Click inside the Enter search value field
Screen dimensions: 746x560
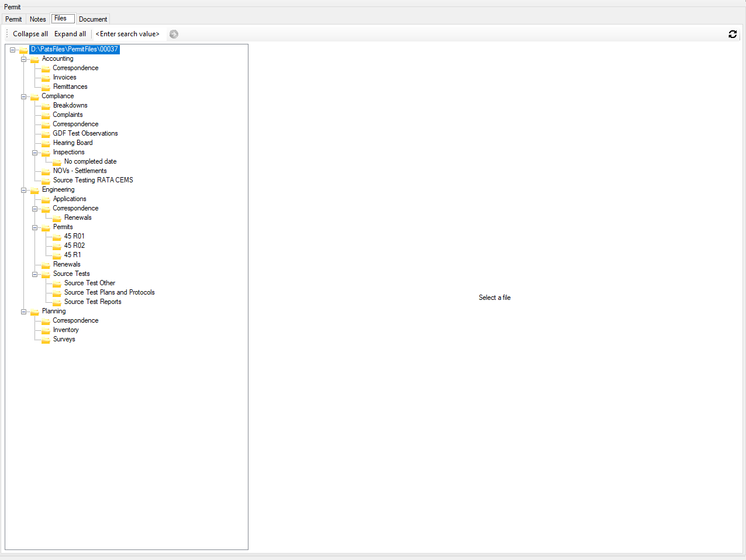127,33
